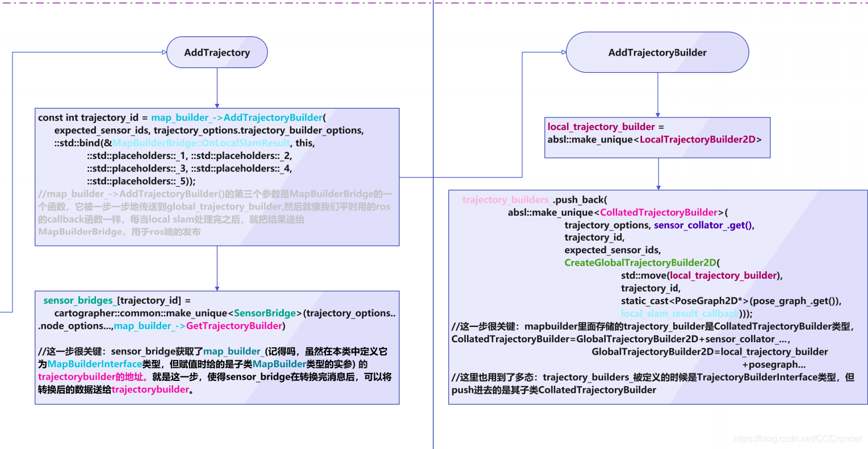Viewport: 868px width, 449px height.
Task: Open the blog.csdn.net/CCCrunner watermark link
Action: (x=797, y=439)
